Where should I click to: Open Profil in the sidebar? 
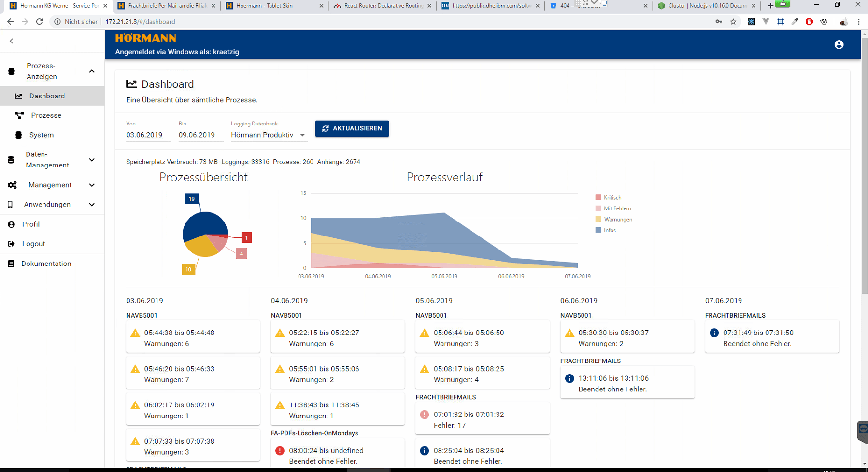click(x=52, y=224)
